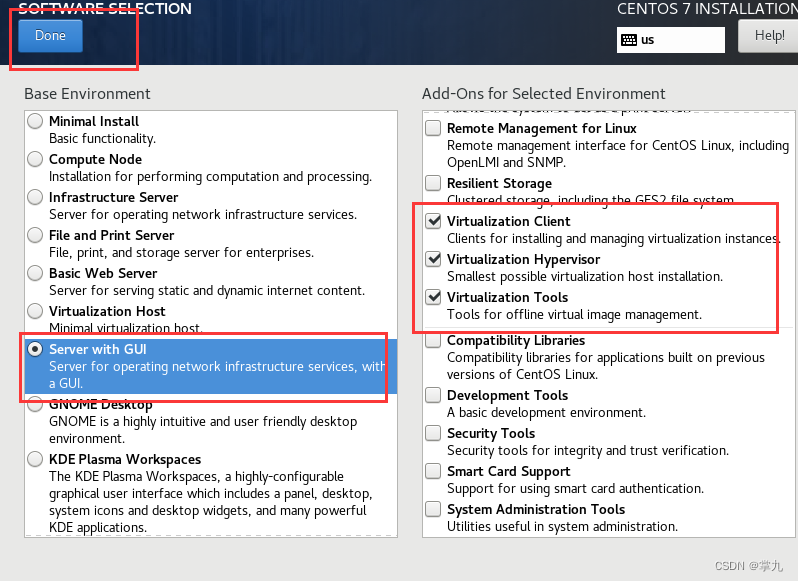
Task: Click 'Smallest possible virtualization host installation.' text
Action: [585, 276]
